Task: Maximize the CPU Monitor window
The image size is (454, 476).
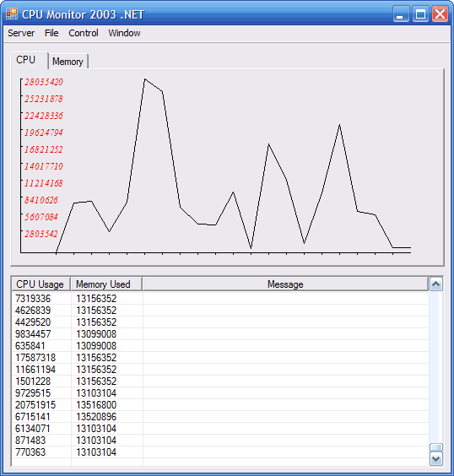Action: 420,14
